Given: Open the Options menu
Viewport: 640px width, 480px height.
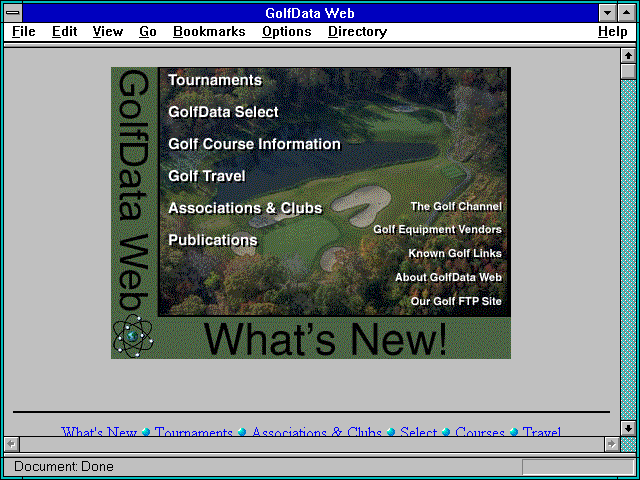Looking at the screenshot, I should [x=287, y=32].
